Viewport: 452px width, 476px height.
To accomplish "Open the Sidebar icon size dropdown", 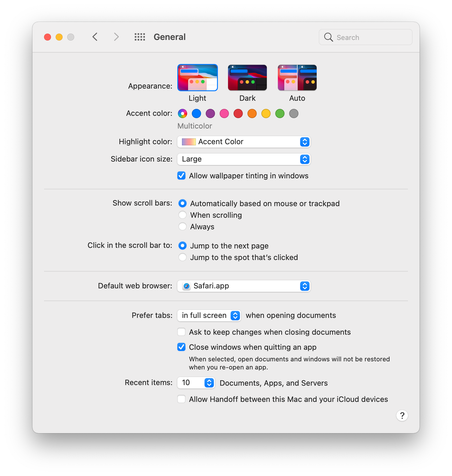I will click(244, 159).
